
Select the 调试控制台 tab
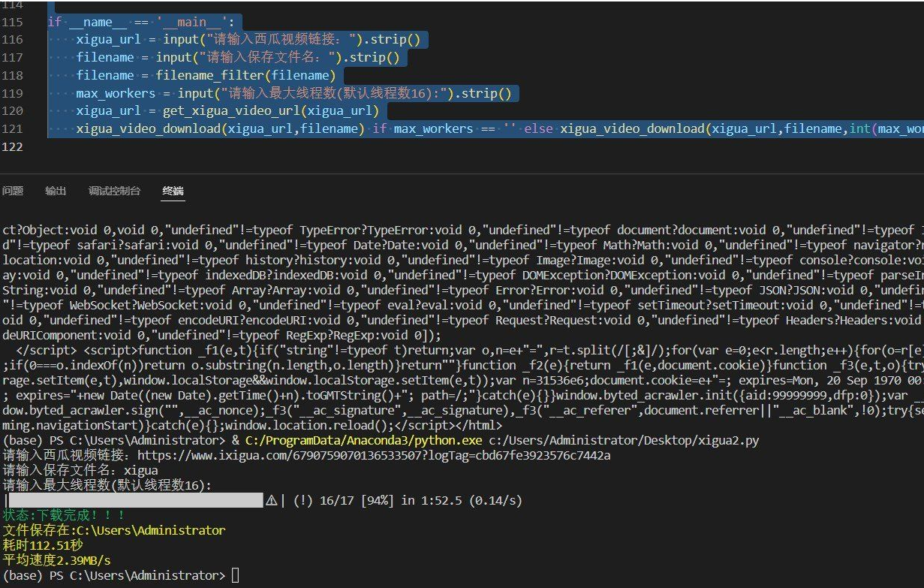pos(114,191)
